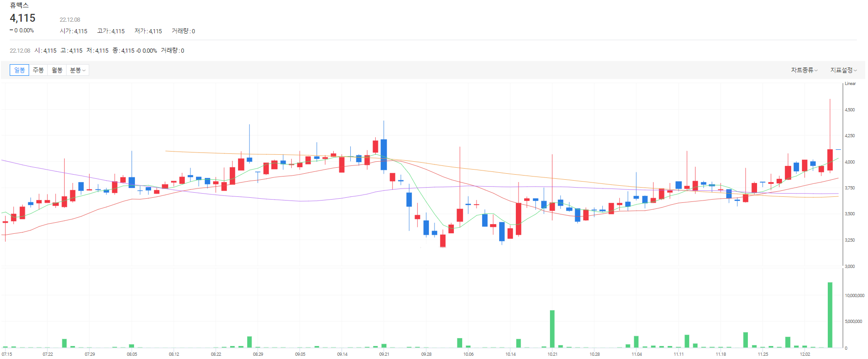Click the 휴맥스 stock name

(19, 6)
